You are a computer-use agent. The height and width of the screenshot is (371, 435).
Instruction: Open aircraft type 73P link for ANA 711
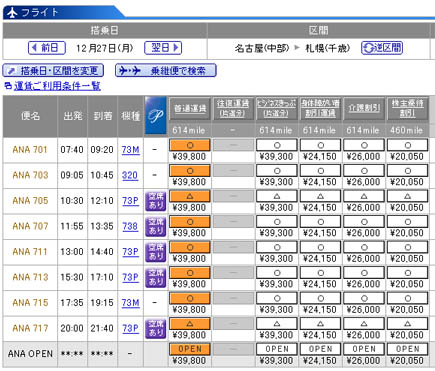pyautogui.click(x=130, y=252)
